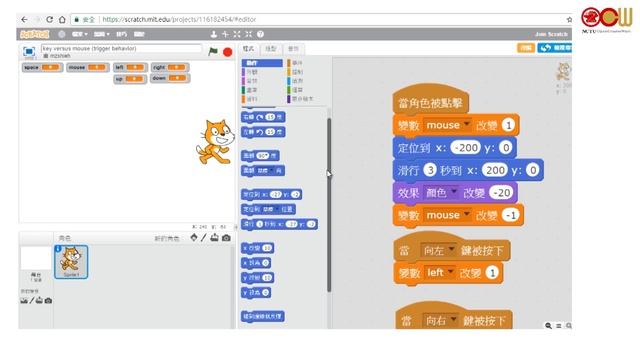Select the Grow sprite tool
This screenshot has width=640, height=360.
[x=237, y=34]
